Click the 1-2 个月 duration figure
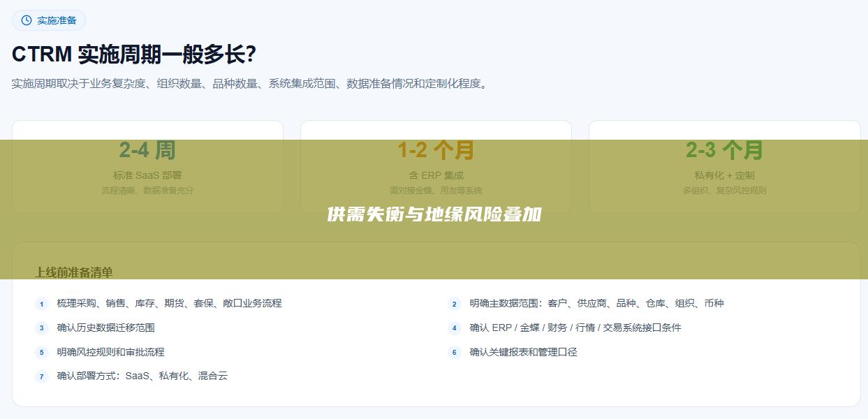The height and width of the screenshot is (419, 868). (436, 150)
